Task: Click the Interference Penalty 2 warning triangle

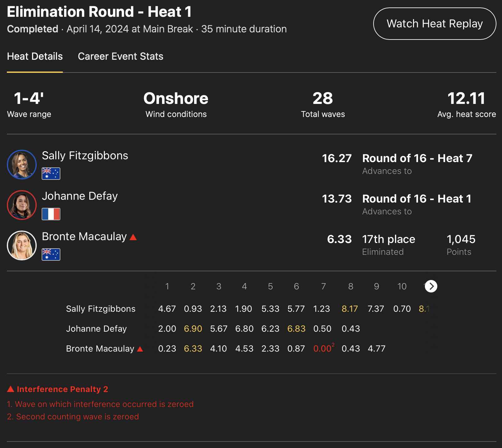Action: pyautogui.click(x=11, y=389)
